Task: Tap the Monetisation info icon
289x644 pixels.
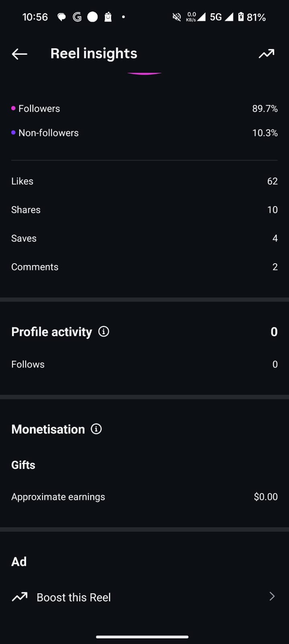Action: 96,429
